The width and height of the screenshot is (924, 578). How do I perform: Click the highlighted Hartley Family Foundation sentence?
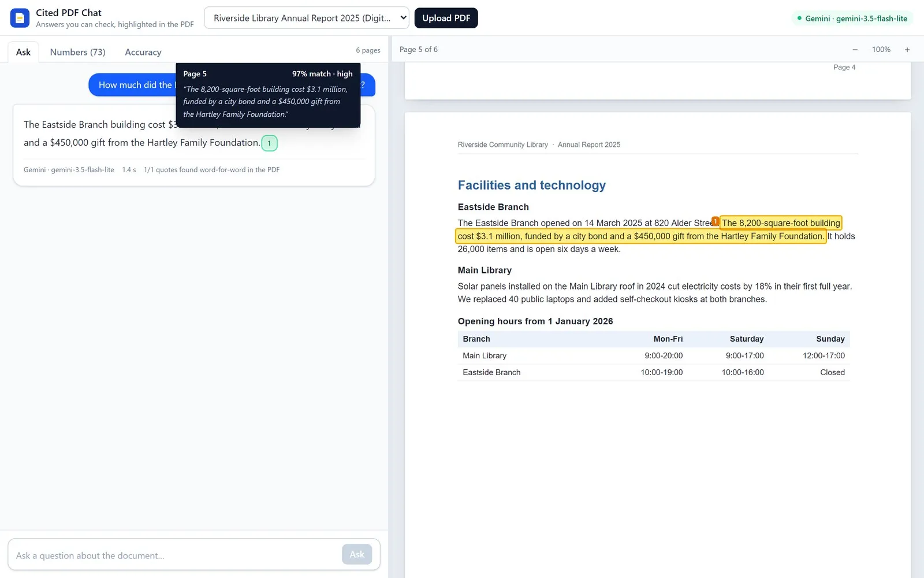coord(641,236)
